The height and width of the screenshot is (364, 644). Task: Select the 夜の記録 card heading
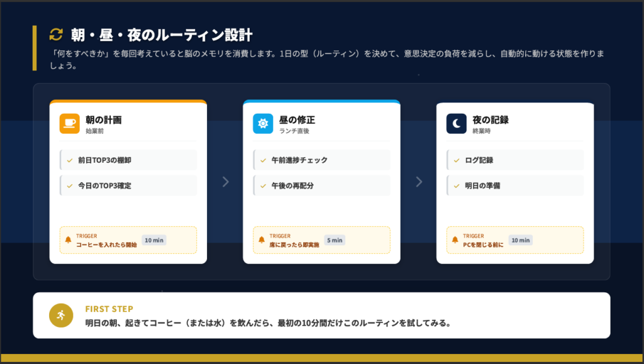[x=491, y=119]
